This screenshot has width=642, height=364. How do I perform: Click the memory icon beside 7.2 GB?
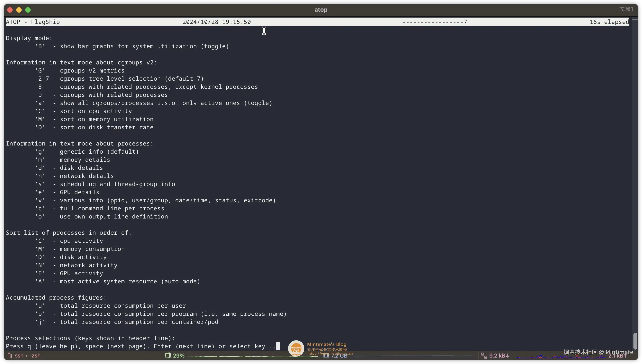click(326, 356)
